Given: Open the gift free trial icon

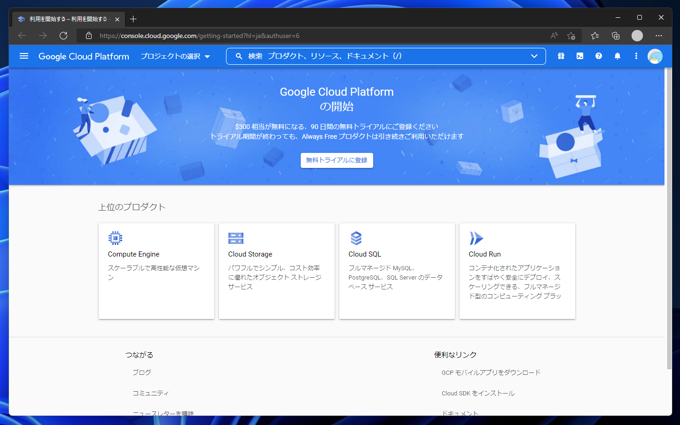Looking at the screenshot, I should tap(561, 56).
